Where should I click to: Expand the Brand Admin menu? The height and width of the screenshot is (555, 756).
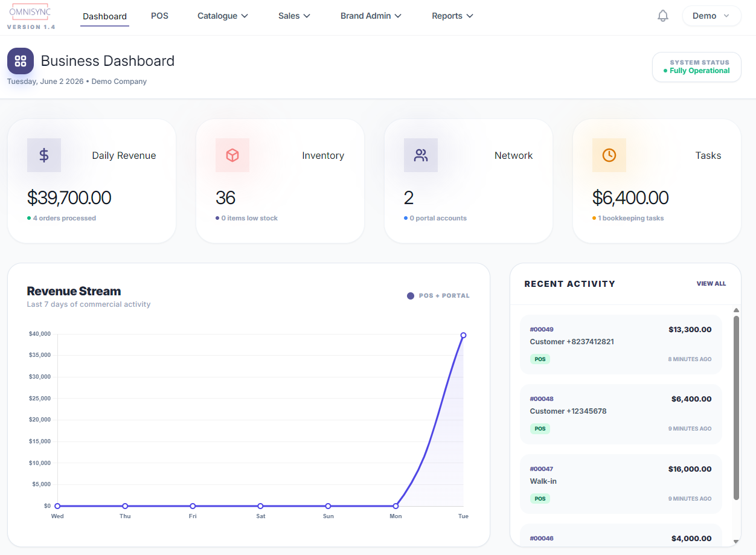tap(371, 16)
